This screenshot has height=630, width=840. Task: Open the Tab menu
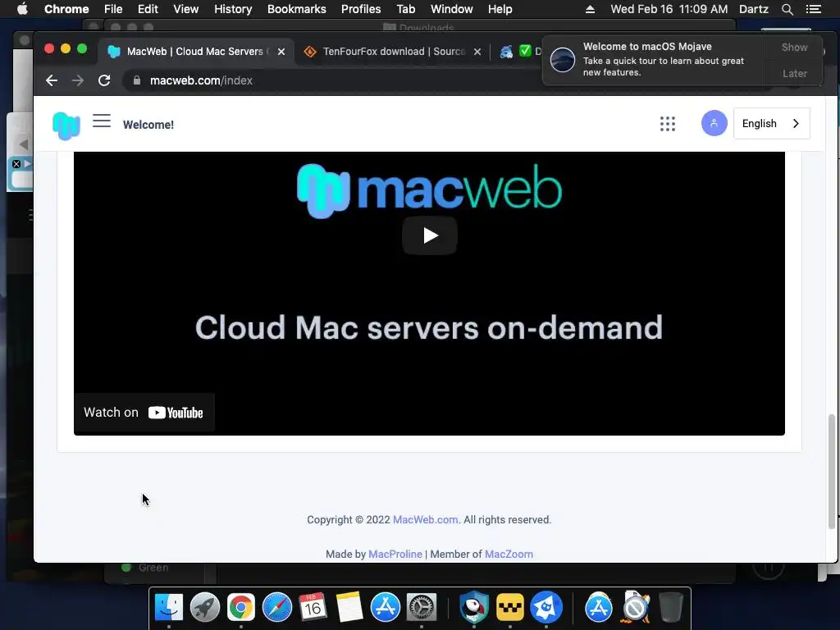(405, 9)
